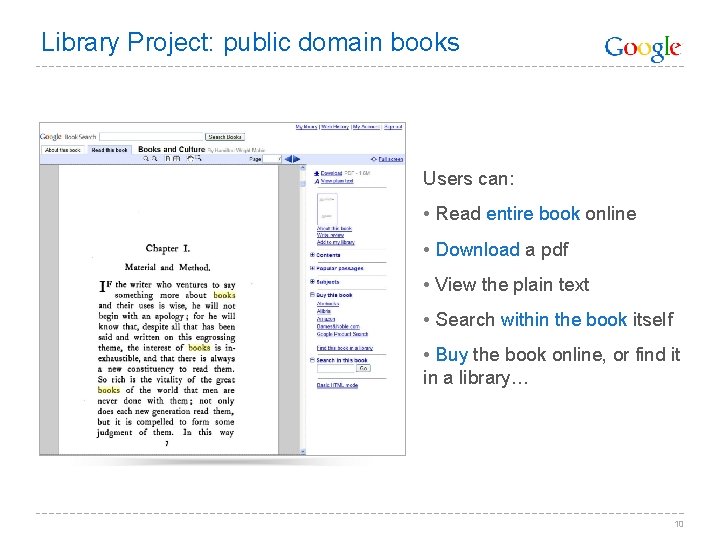720x540 pixels.
Task: Click the 'Chapter I.' heading text
Action: click(x=168, y=248)
